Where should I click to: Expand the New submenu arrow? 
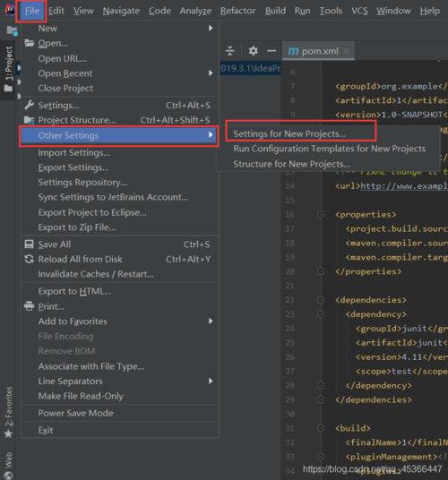(x=211, y=28)
